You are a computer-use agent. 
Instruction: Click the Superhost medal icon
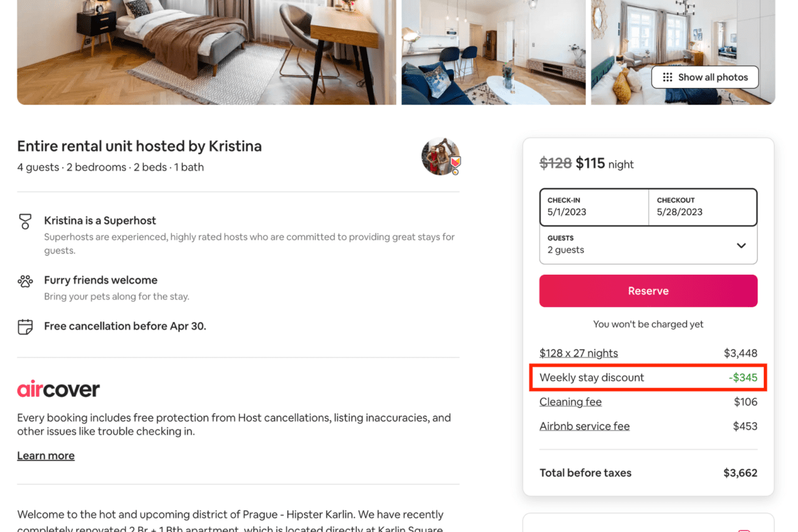[x=25, y=222]
